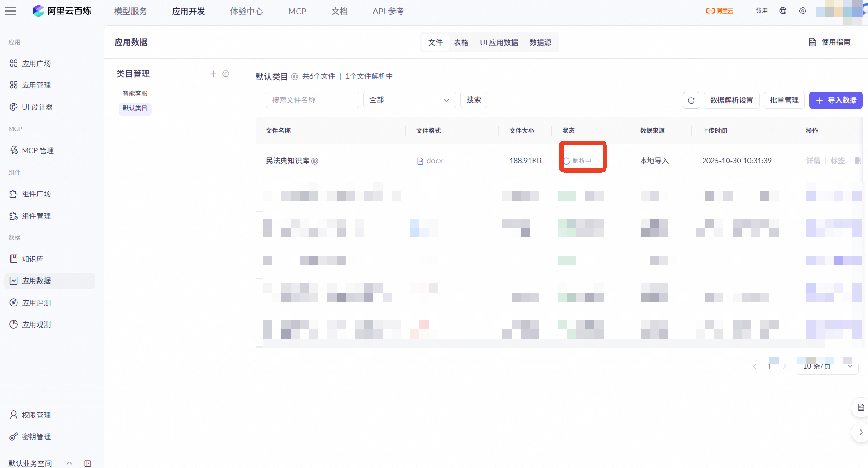Viewport: 868px width, 468px height.
Task: Open API 参考 top menu
Action: pyautogui.click(x=388, y=12)
